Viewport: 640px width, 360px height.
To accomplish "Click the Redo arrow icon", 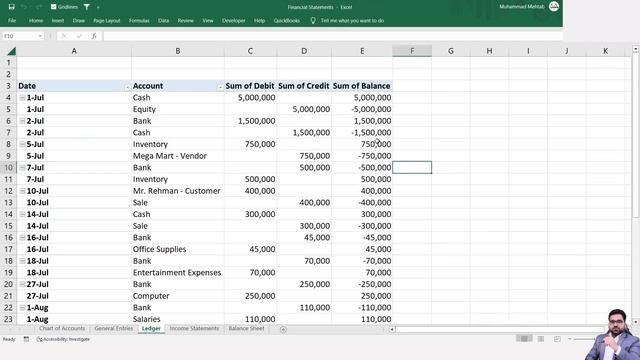I will (x=39, y=7).
